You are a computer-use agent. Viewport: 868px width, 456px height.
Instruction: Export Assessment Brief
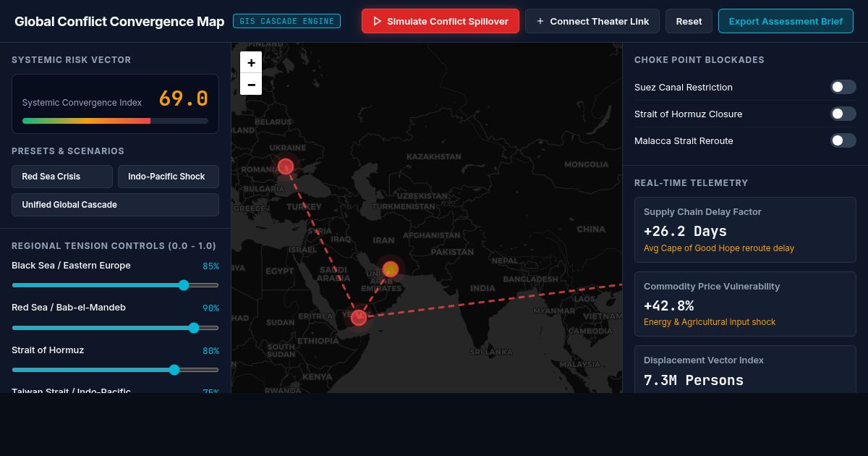786,21
